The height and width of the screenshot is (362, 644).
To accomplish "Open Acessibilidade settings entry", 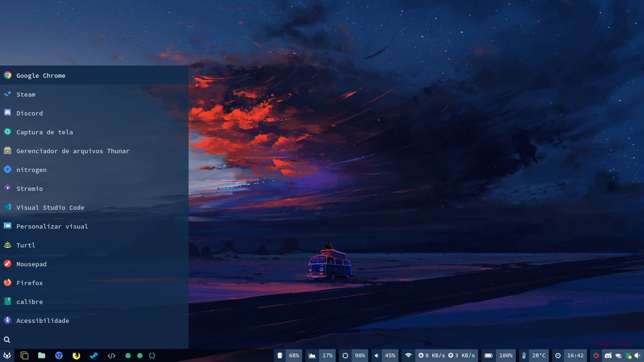I will coord(43,321).
